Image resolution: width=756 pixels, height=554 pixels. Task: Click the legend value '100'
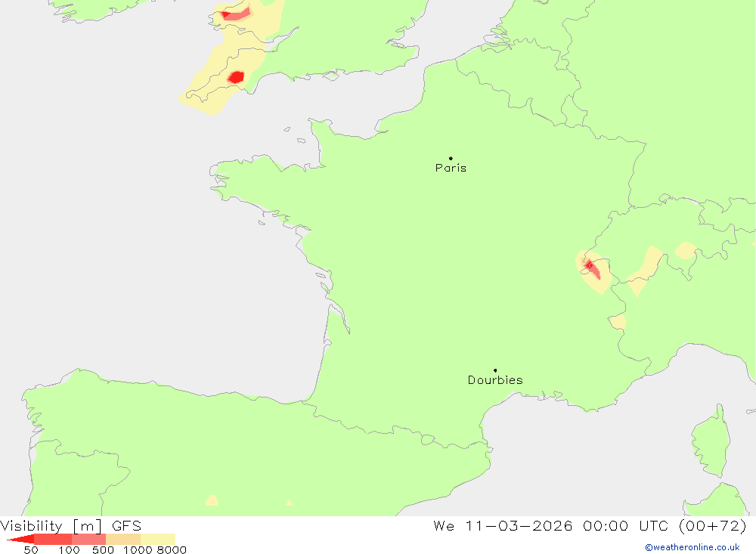pyautogui.click(x=69, y=550)
